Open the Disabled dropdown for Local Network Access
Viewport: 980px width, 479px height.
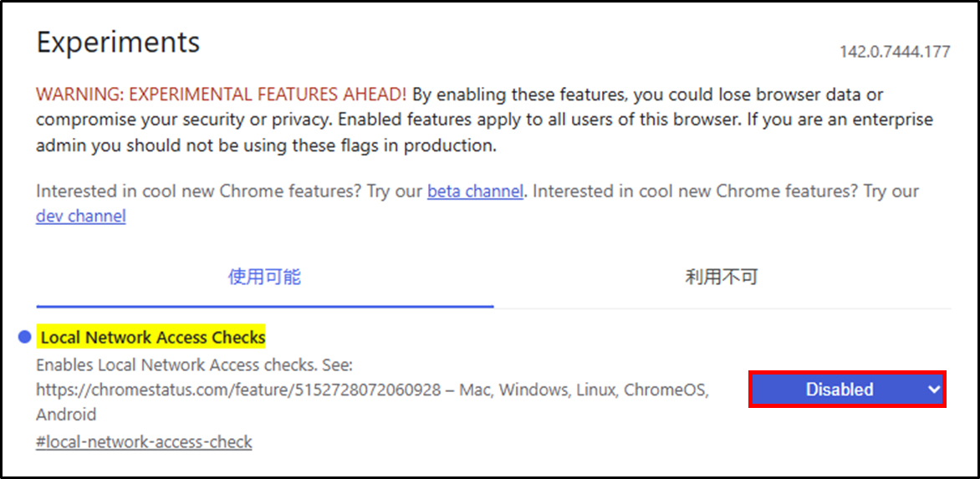click(x=840, y=390)
